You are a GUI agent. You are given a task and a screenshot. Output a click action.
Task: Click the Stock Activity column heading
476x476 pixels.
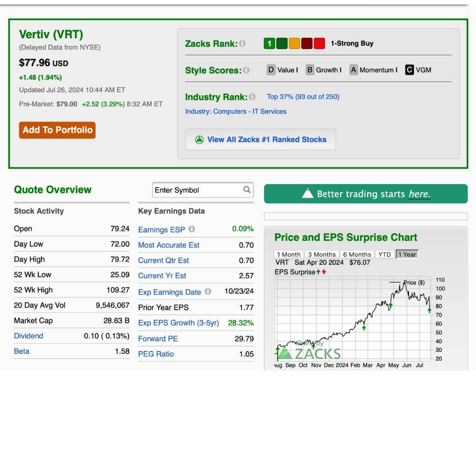pyautogui.click(x=39, y=211)
